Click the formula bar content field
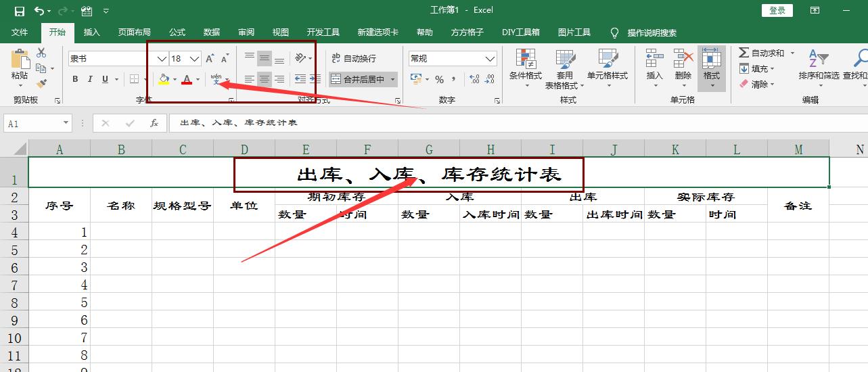Image resolution: width=868 pixels, height=372 pixels. click(518, 123)
